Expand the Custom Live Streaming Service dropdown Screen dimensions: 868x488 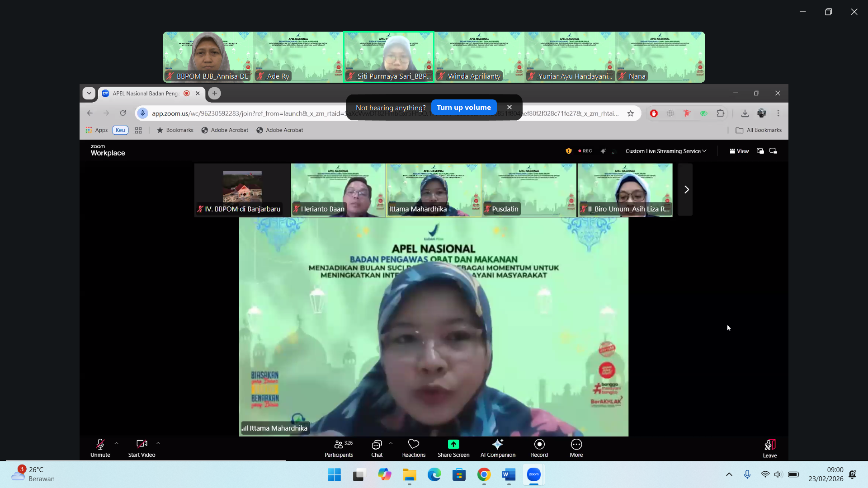[x=665, y=151]
